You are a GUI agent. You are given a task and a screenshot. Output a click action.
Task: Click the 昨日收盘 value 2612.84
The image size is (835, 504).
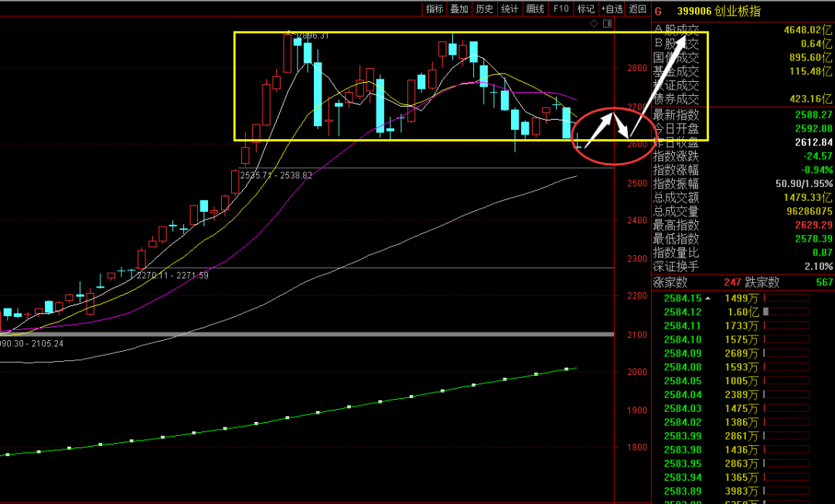pos(813,143)
